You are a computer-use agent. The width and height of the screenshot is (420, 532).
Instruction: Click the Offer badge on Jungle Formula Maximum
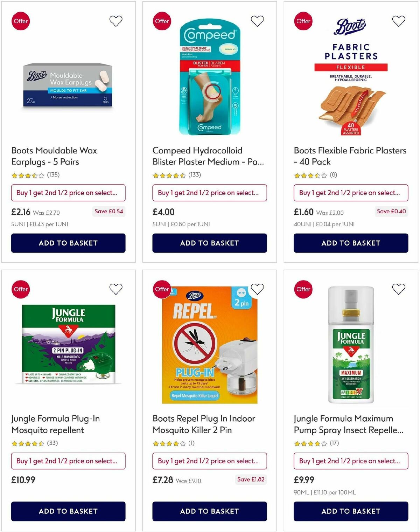[303, 289]
